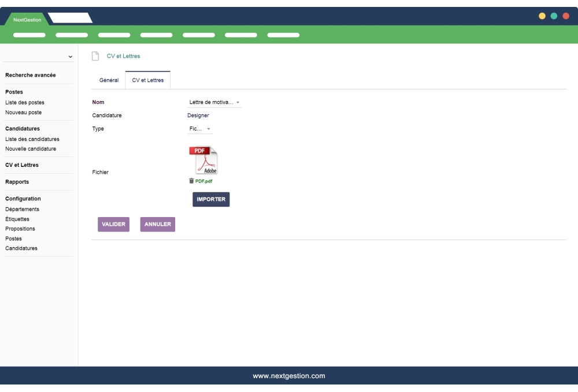Select the first item in the green navigation bar

(x=29, y=35)
